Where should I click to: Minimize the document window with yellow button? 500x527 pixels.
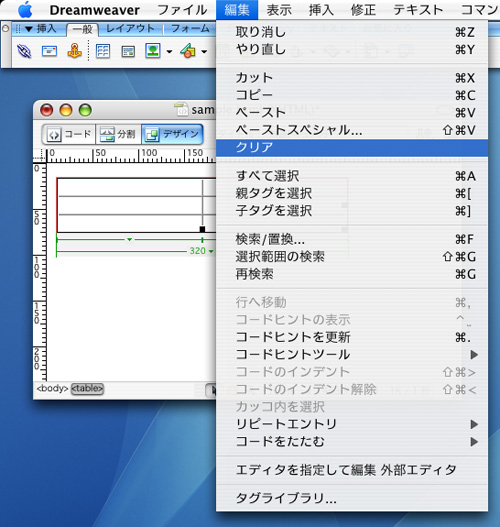tap(66, 110)
